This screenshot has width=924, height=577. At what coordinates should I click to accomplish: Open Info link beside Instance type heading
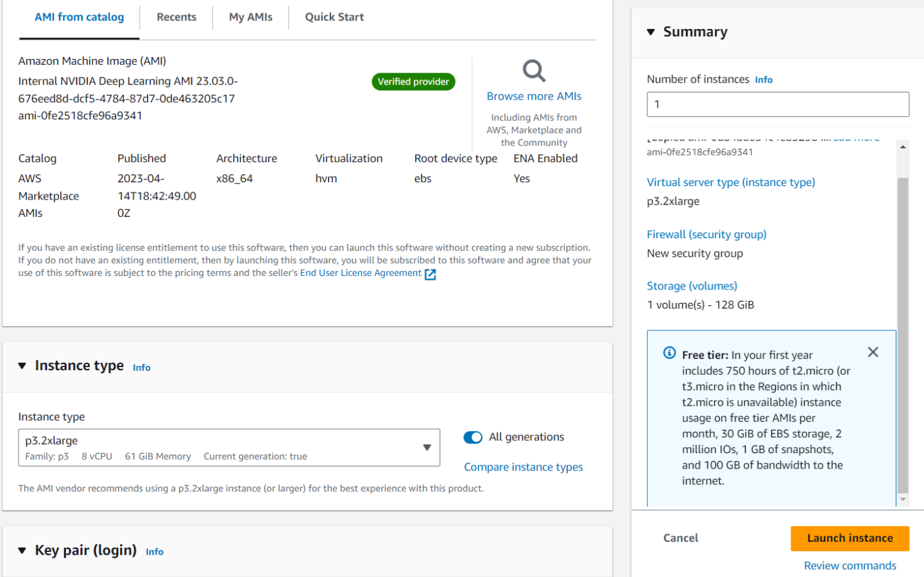pyautogui.click(x=142, y=368)
